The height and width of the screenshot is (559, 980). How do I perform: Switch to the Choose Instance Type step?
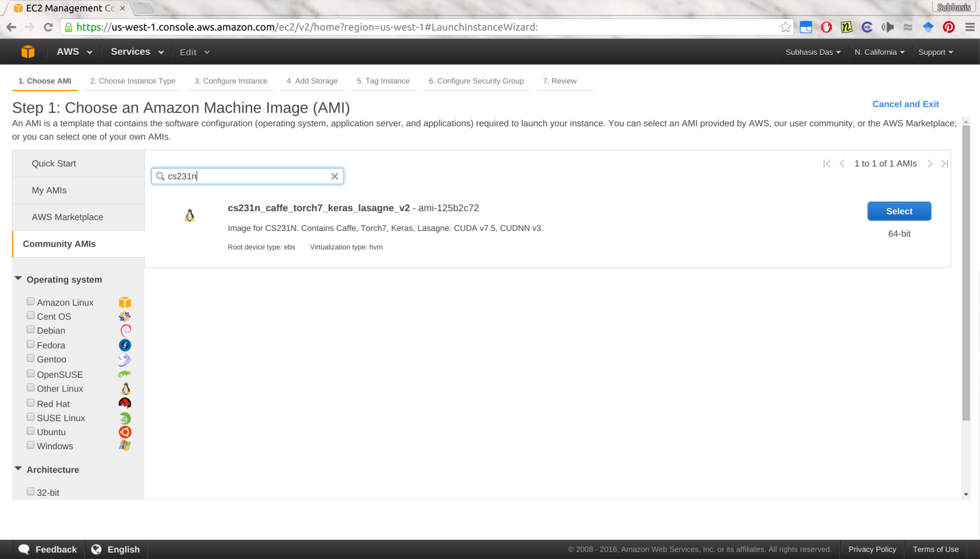(x=133, y=81)
